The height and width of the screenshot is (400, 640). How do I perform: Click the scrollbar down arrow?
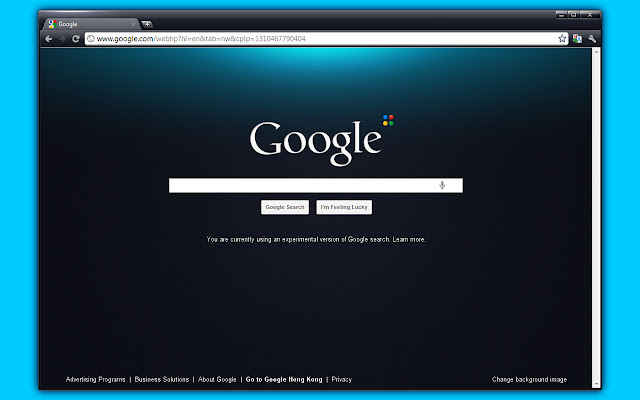596,384
